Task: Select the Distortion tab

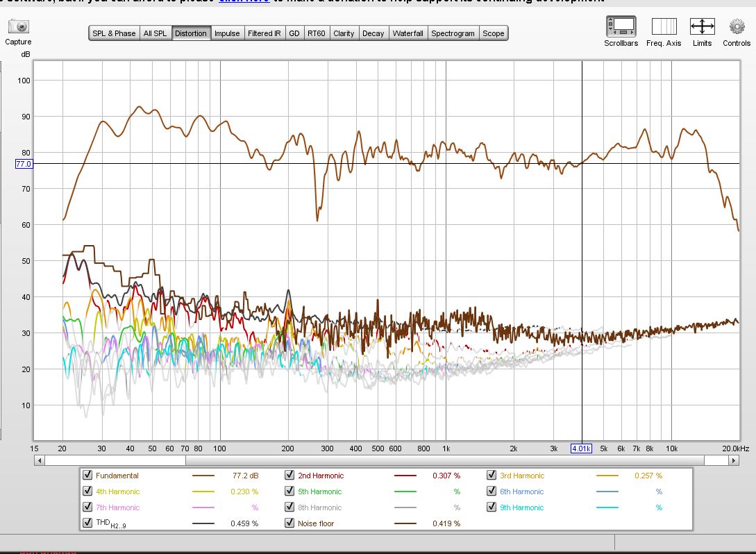Action: click(x=191, y=33)
